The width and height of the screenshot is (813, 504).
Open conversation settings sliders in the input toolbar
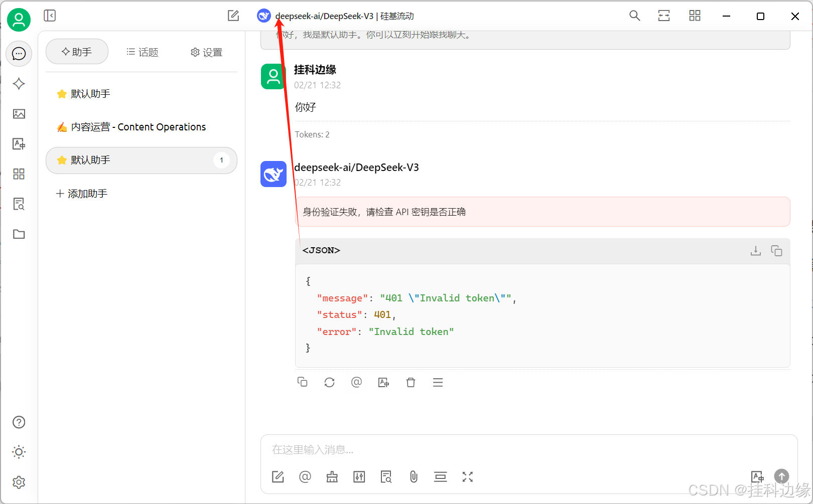[x=359, y=477]
